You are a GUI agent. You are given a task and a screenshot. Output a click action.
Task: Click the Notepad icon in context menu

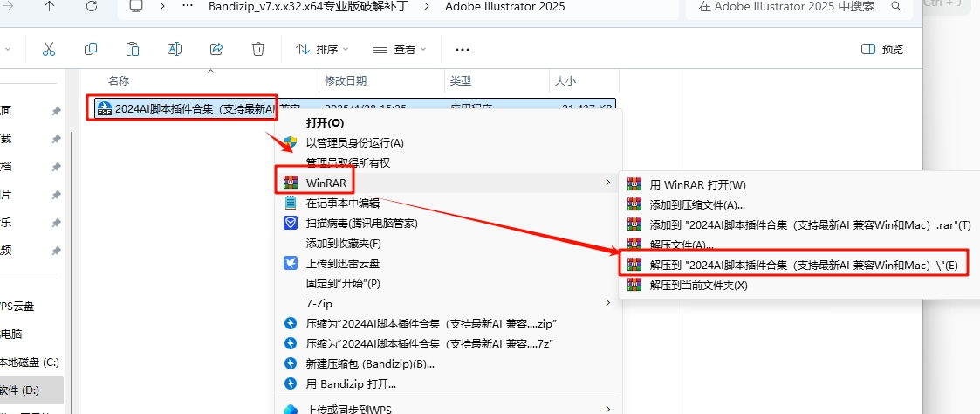(290, 203)
